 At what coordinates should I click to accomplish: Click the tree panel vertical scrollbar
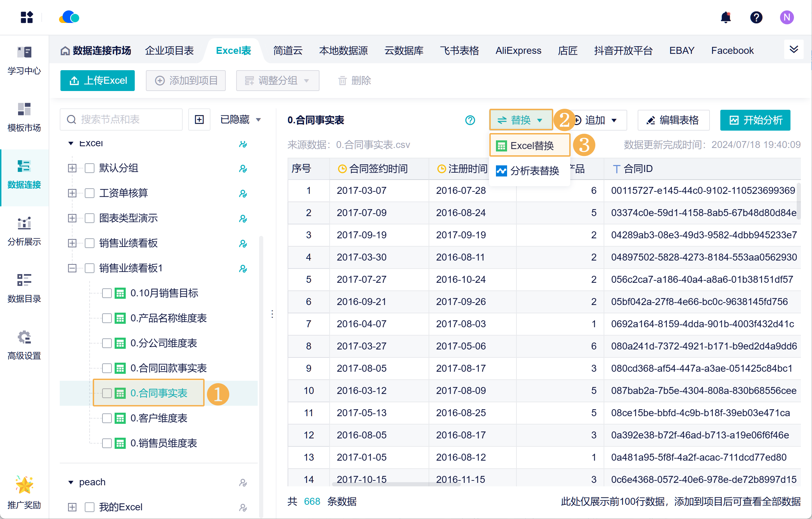tap(261, 377)
